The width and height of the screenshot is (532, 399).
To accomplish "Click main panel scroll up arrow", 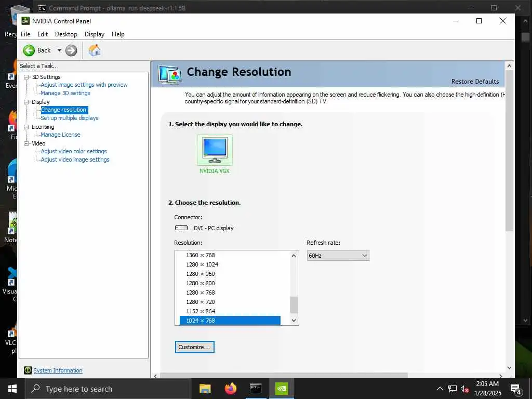I will click(509, 66).
